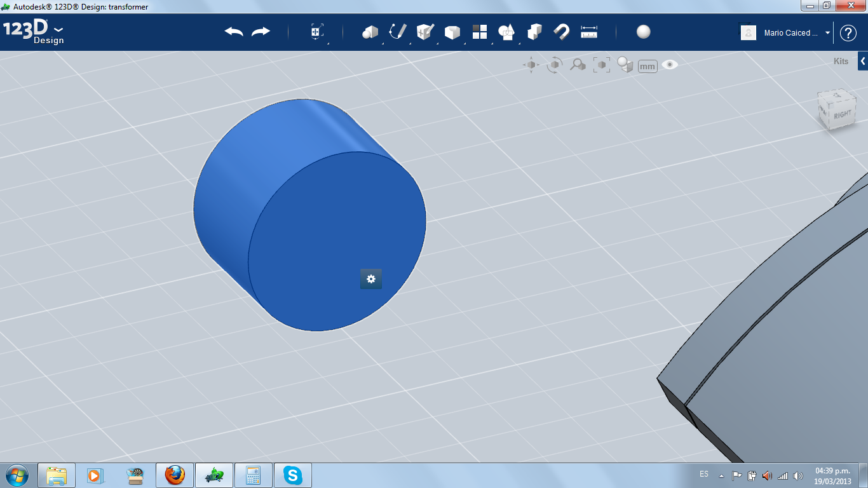Click the ES language indicator
868x488 pixels.
click(704, 474)
